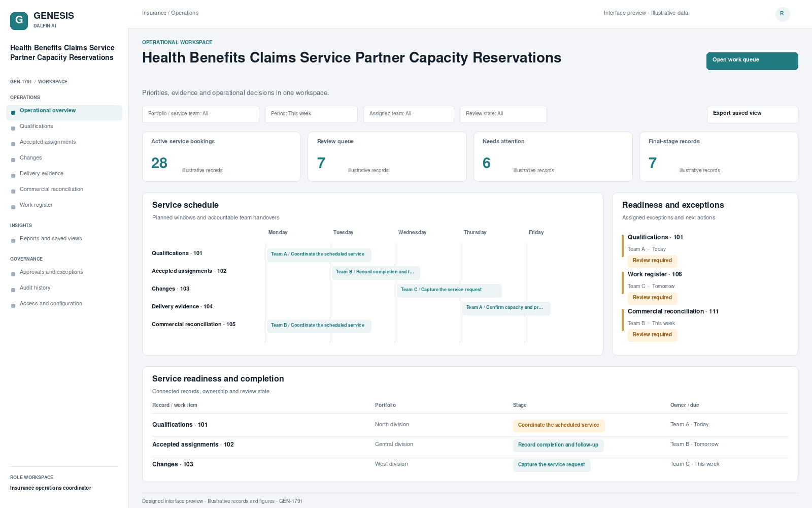Click the Insurance / Operations breadcrumb
The height and width of the screenshot is (508, 812).
coord(170,13)
